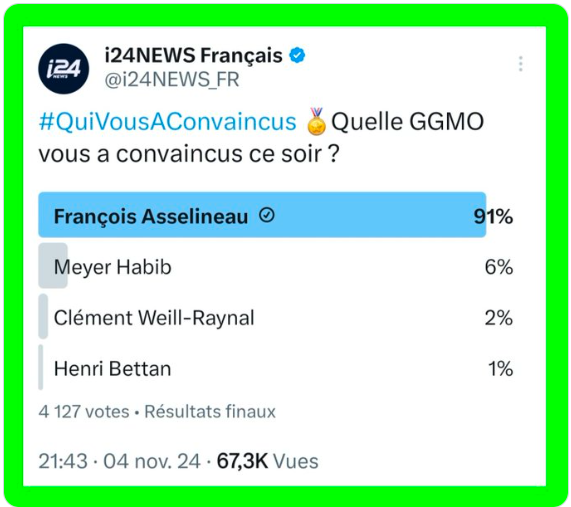Select the Meyer Habib poll option
571x507 pixels.
coord(276,266)
